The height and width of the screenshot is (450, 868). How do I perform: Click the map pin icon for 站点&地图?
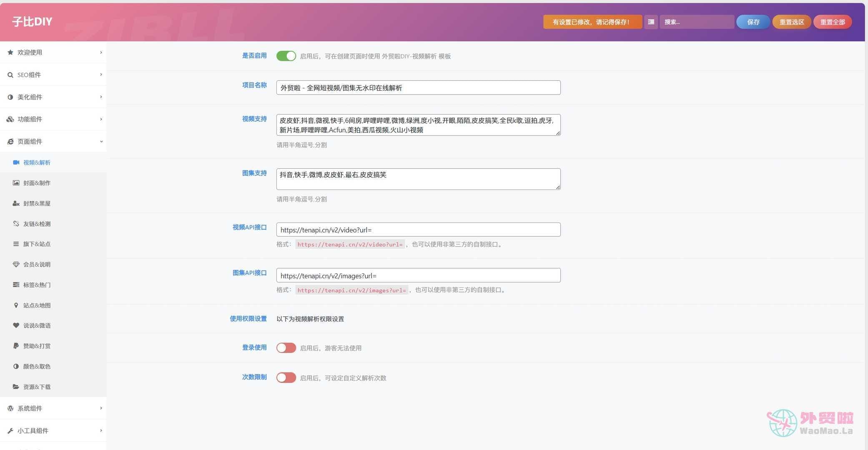click(16, 305)
